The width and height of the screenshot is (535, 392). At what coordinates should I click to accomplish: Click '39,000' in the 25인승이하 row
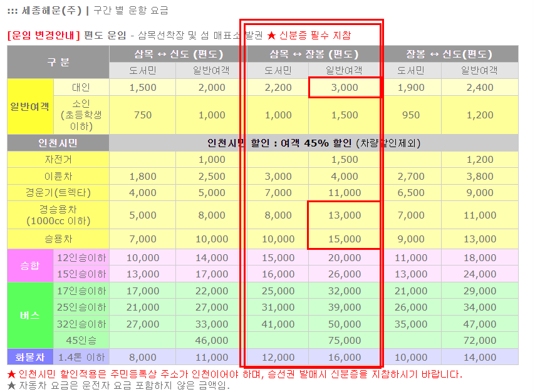(x=345, y=307)
